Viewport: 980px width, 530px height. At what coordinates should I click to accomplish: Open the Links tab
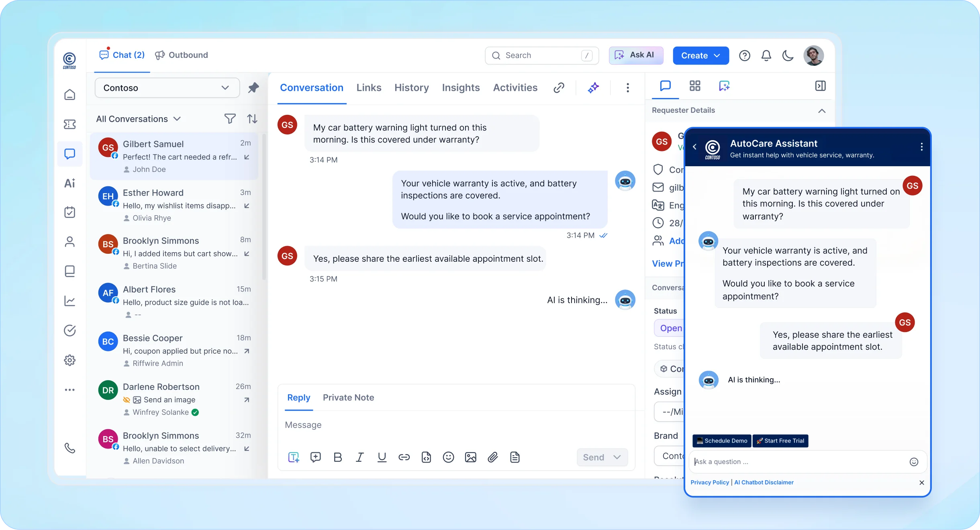click(x=369, y=88)
